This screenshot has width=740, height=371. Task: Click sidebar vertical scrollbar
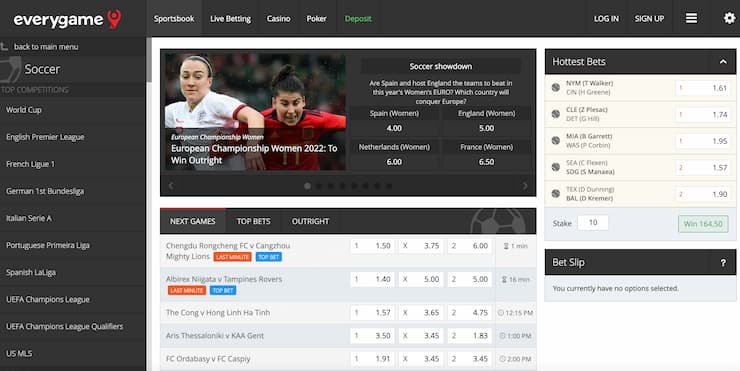click(x=149, y=59)
